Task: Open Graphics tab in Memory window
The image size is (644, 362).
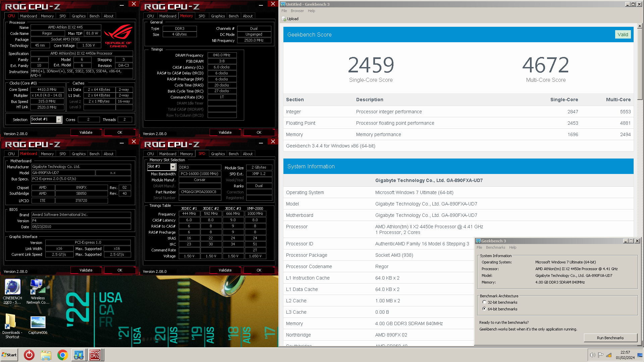Action: tap(218, 16)
